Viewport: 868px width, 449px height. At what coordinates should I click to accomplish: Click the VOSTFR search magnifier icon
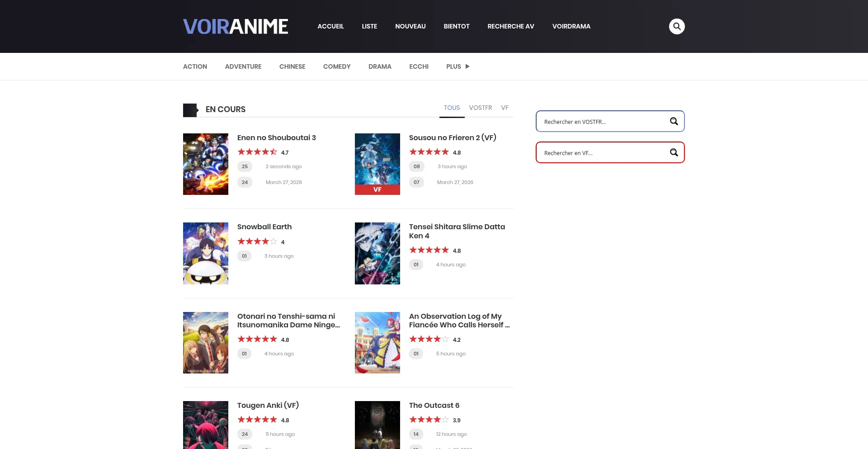point(674,121)
